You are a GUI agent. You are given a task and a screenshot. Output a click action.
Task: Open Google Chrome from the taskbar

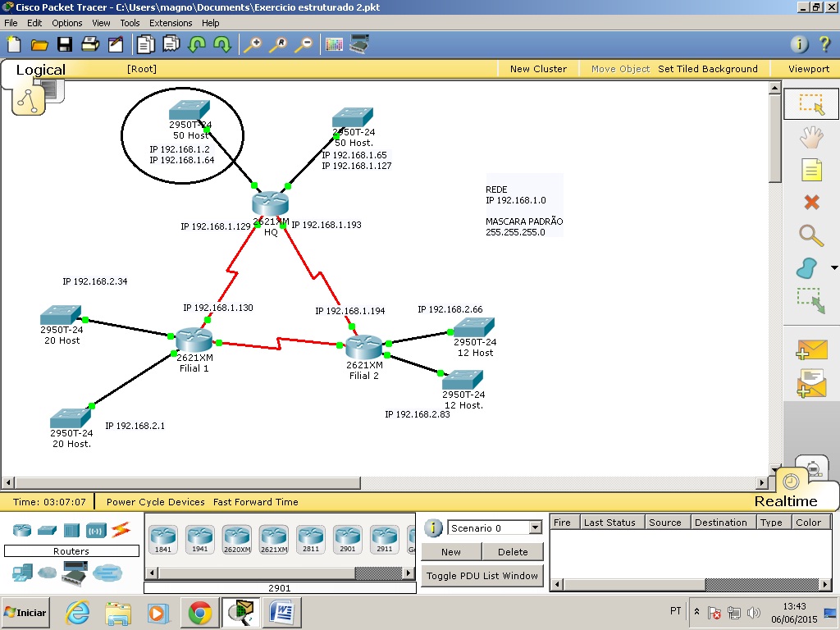click(200, 612)
